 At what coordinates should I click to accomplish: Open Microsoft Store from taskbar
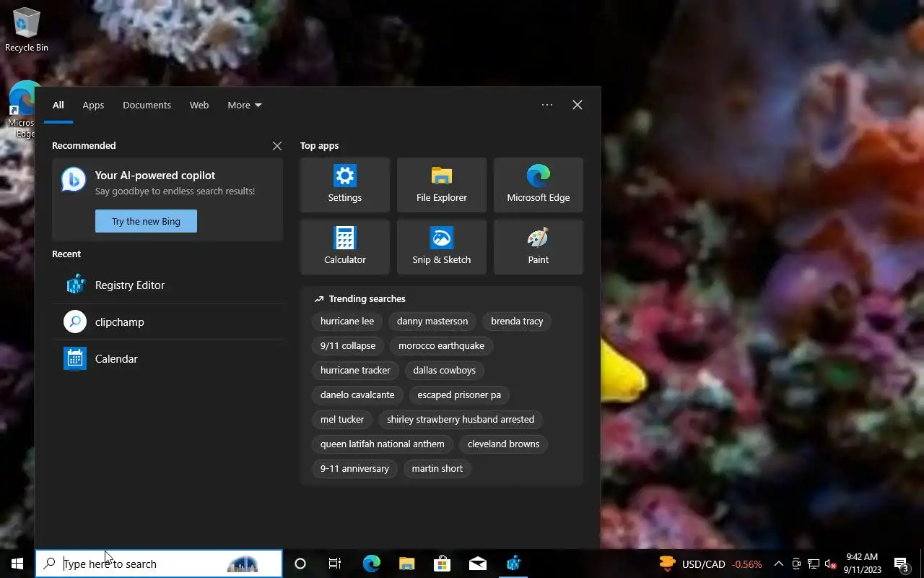[x=442, y=564]
